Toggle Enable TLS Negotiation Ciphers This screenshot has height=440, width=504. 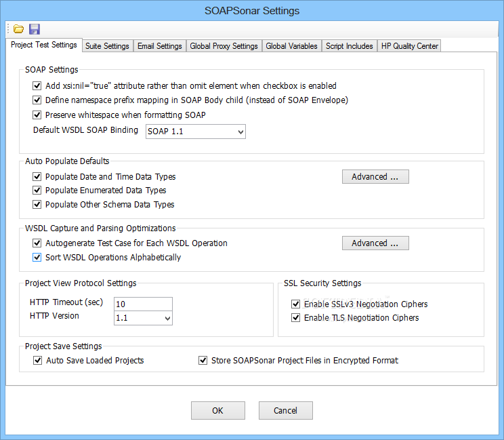(x=296, y=318)
